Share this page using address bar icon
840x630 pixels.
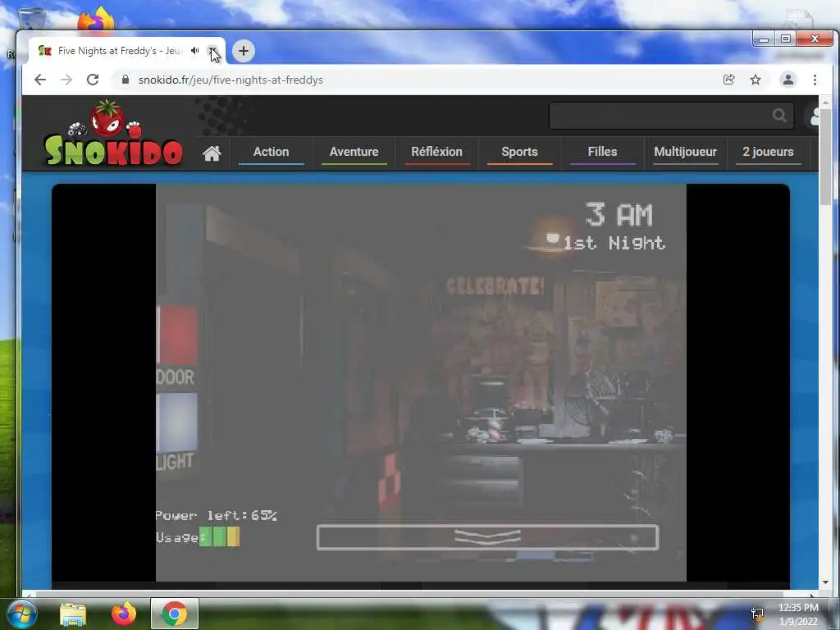(x=728, y=80)
